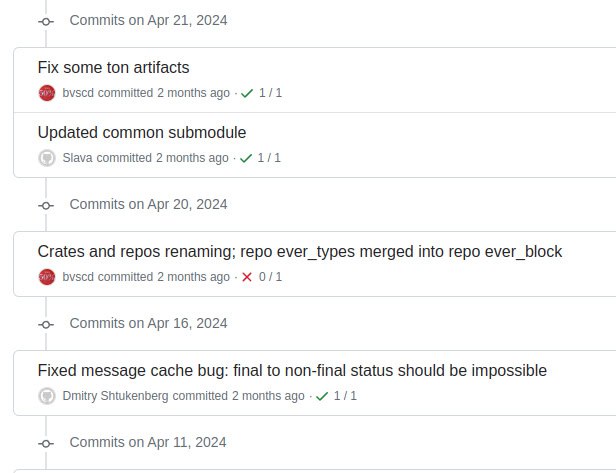Open "Updated common submodule" commit
Image resolution: width=616 pixels, height=473 pixels.
click(x=141, y=132)
